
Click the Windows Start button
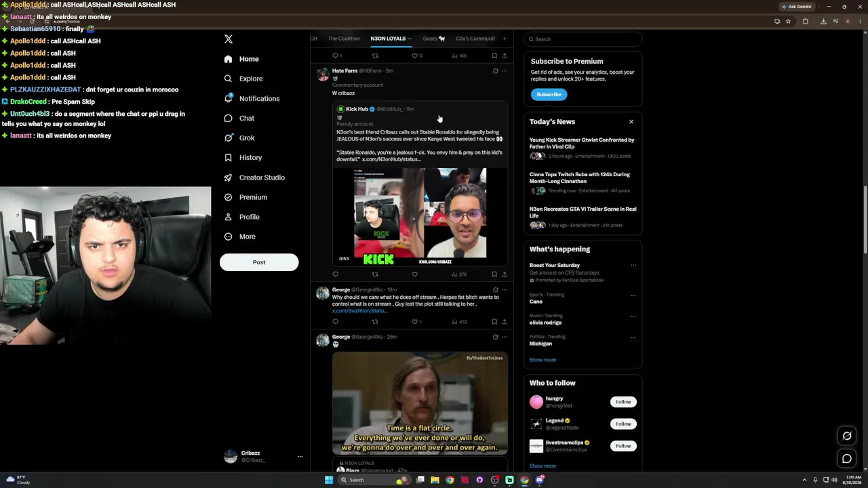[329, 480]
